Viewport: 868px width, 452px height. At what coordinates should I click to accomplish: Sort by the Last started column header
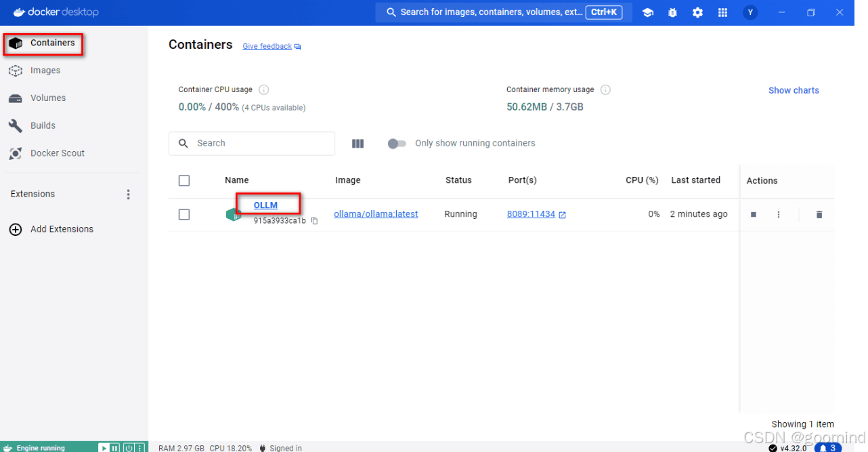coord(695,180)
